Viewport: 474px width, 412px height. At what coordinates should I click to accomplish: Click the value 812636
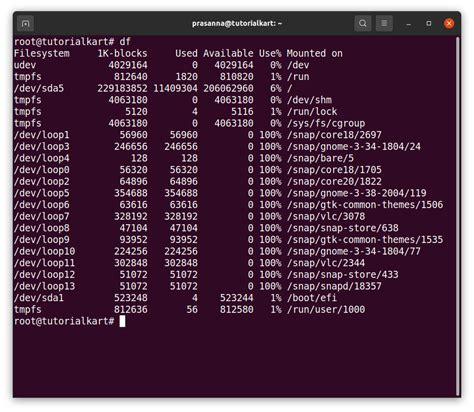[131, 310]
